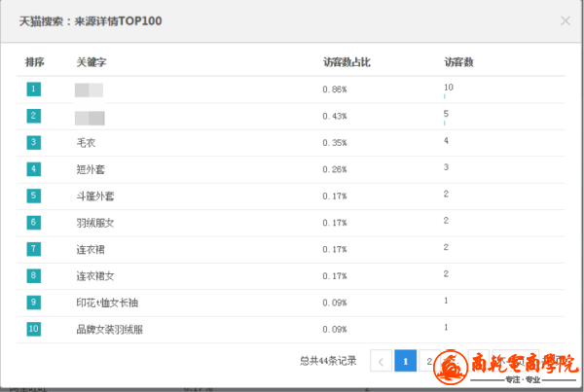
Task: Click the 访客数占比 column header
Action: click(347, 62)
